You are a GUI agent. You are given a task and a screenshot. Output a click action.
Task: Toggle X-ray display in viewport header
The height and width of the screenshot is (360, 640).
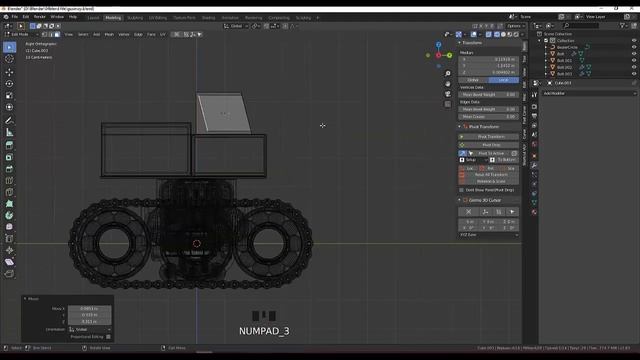(488, 35)
